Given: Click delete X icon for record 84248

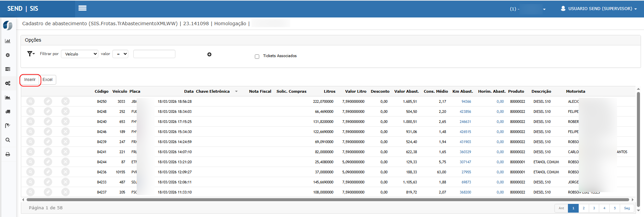Looking at the screenshot, I should [x=66, y=111].
